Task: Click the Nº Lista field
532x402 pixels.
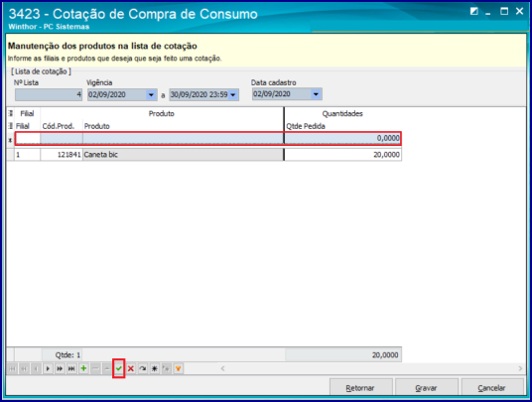Action: point(49,94)
